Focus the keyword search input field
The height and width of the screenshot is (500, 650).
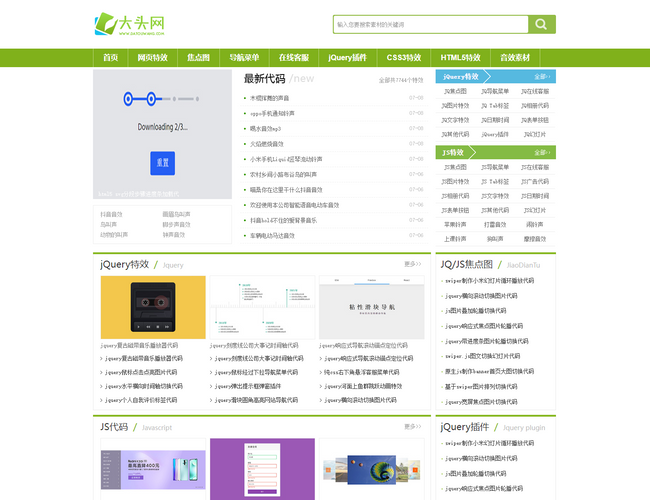point(431,24)
